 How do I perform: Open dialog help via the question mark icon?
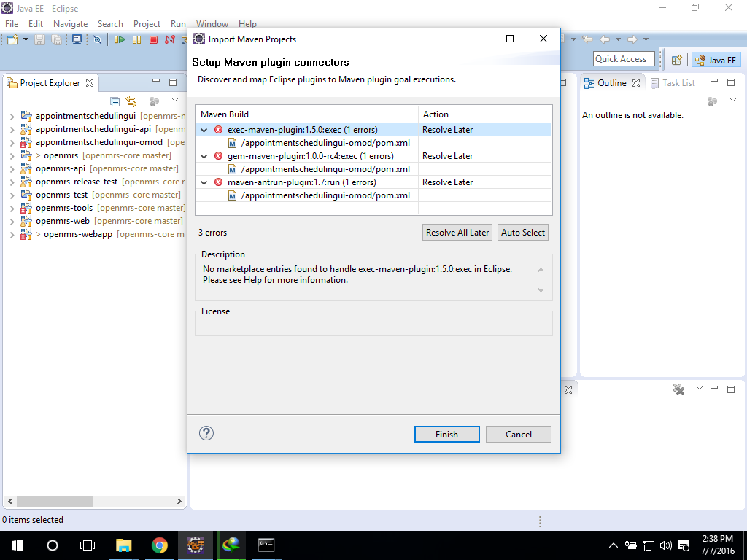point(206,433)
